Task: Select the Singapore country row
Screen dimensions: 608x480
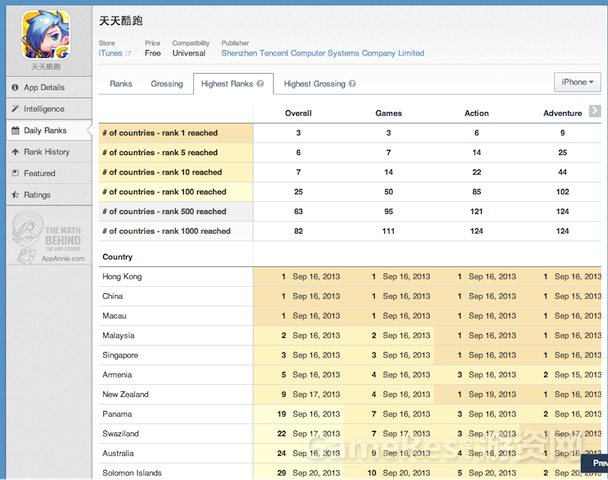Action: pos(350,355)
